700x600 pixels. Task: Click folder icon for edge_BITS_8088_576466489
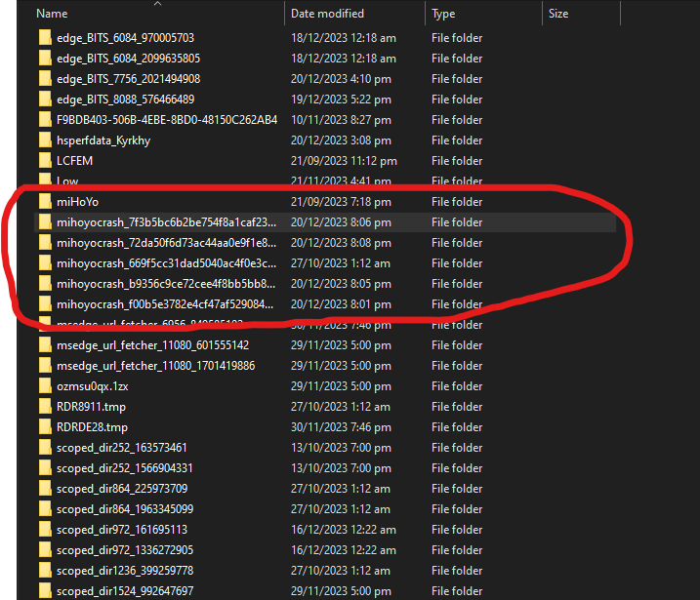click(45, 100)
